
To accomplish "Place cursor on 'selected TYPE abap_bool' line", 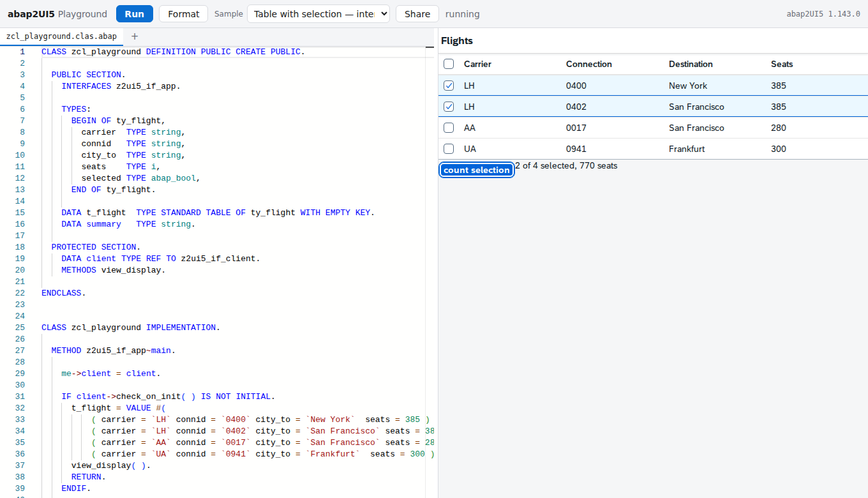I will coord(141,178).
